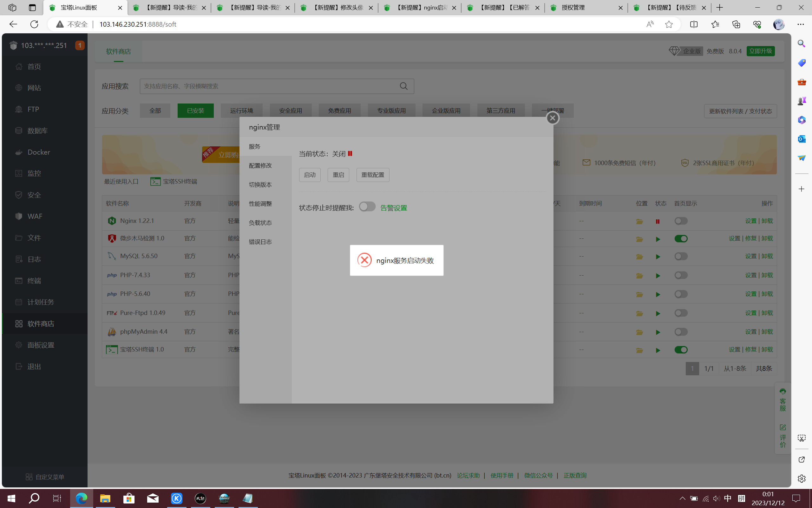The height and width of the screenshot is (508, 812).
Task: Toggle 首页显示 for Nginx 1.22.1
Action: 681,221
